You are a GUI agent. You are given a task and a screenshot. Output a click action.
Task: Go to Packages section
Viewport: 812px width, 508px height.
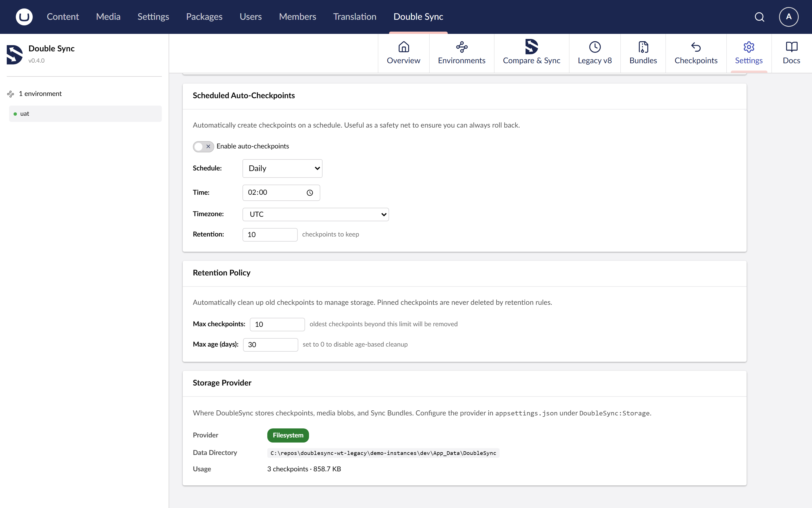(x=204, y=17)
